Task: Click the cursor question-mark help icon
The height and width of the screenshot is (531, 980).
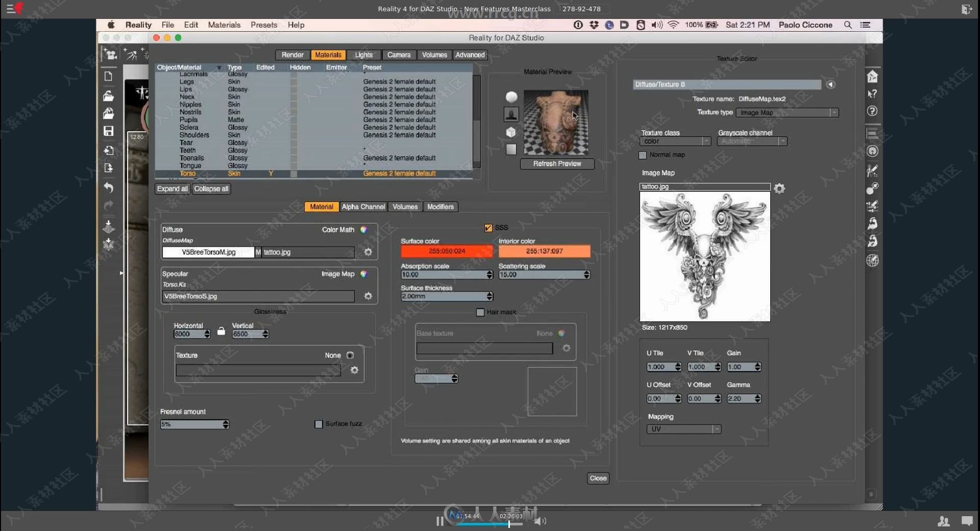Action: [872, 93]
